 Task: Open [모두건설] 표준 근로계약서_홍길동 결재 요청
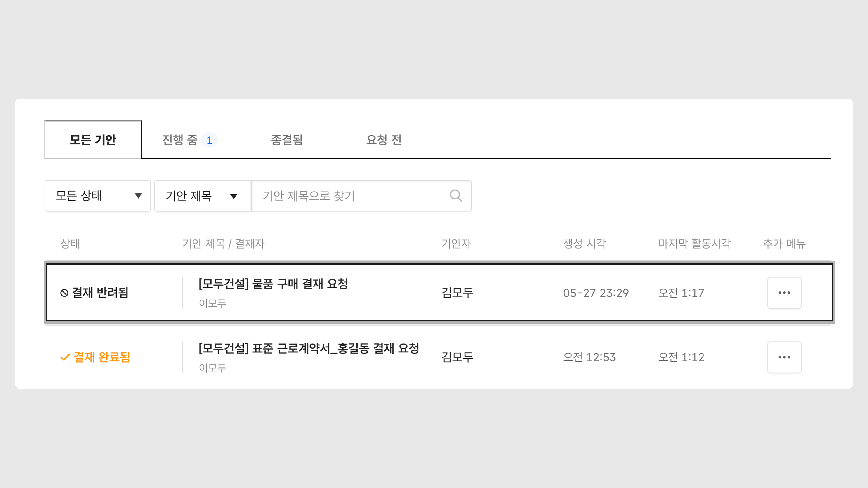click(x=309, y=348)
